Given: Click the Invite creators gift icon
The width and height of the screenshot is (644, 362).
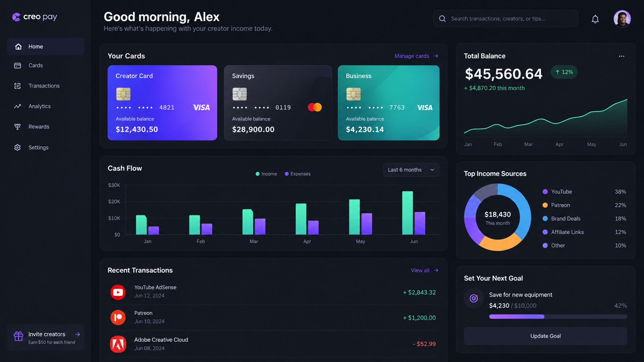Looking at the screenshot, I should [18, 336].
